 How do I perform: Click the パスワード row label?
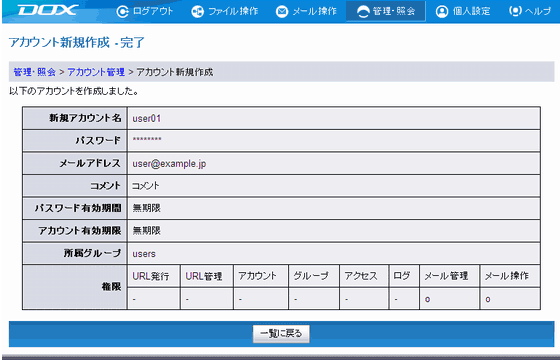click(x=98, y=141)
